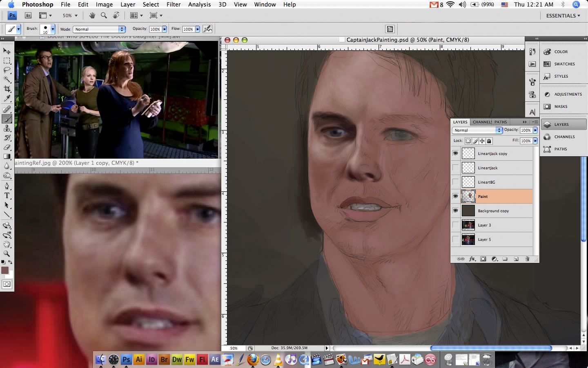Image resolution: width=588 pixels, height=368 pixels.
Task: Select the Lasso tool
Action: tap(7, 70)
